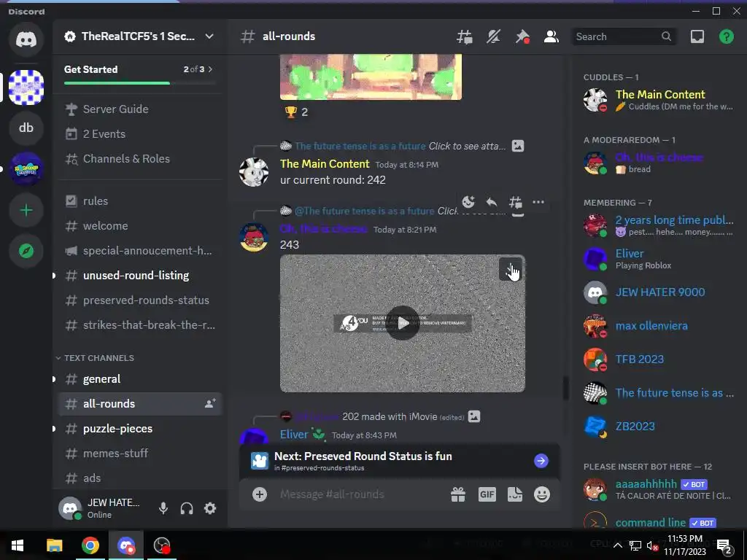Viewport: 747px width, 560px height.
Task: Open notification center in system tray
Action: 724,545
